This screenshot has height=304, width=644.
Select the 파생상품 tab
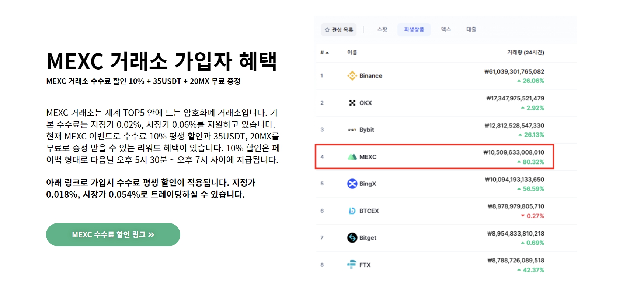pos(414,29)
